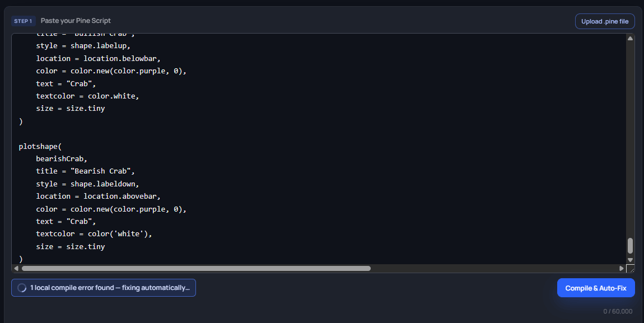The height and width of the screenshot is (323, 644).
Task: Click the vertical scrollbar thumb
Action: pyautogui.click(x=630, y=245)
